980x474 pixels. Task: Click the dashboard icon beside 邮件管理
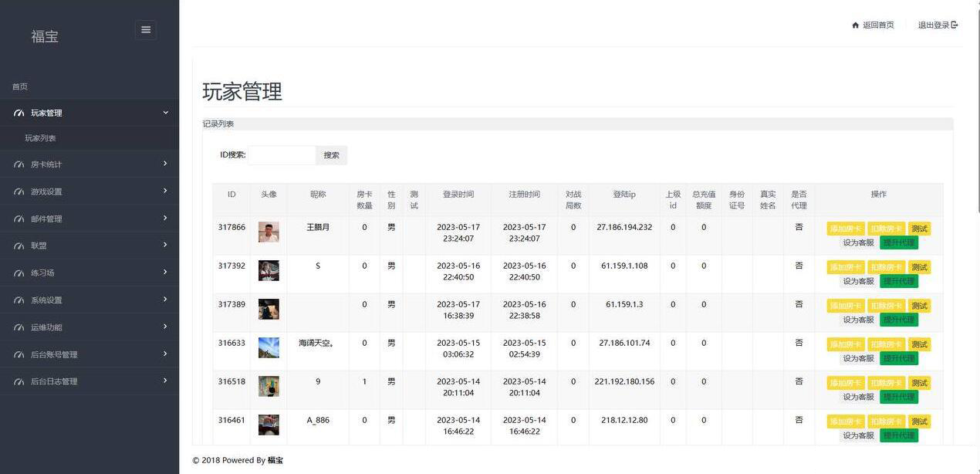coord(19,219)
